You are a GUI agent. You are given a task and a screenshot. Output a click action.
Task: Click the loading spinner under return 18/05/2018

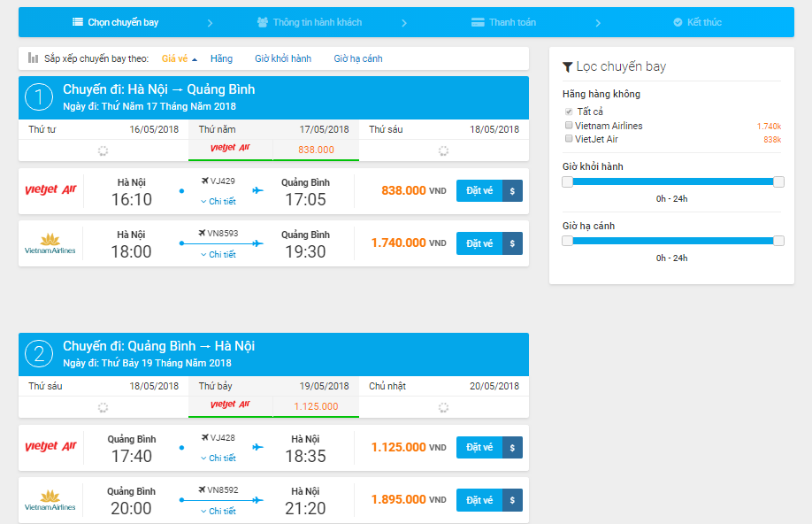pyautogui.click(x=103, y=407)
